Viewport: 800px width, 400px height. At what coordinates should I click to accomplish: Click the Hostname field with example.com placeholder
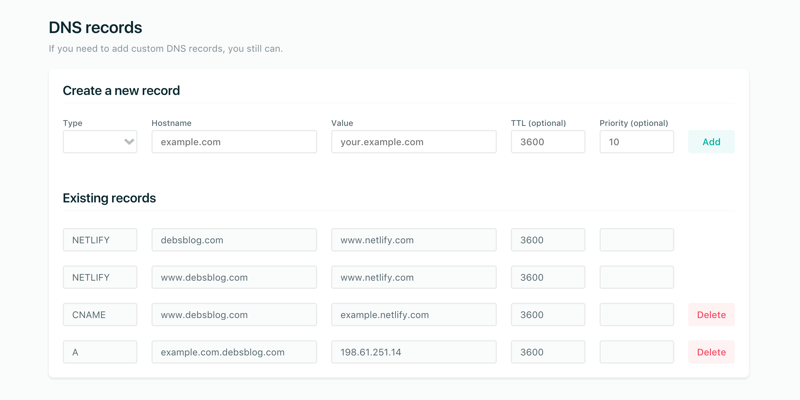234,142
